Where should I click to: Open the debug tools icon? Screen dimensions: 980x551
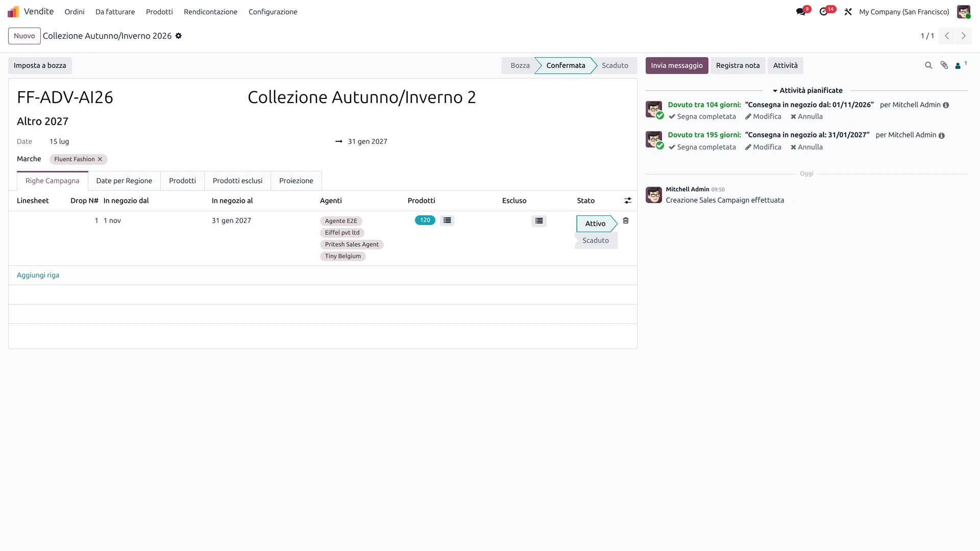click(x=848, y=12)
